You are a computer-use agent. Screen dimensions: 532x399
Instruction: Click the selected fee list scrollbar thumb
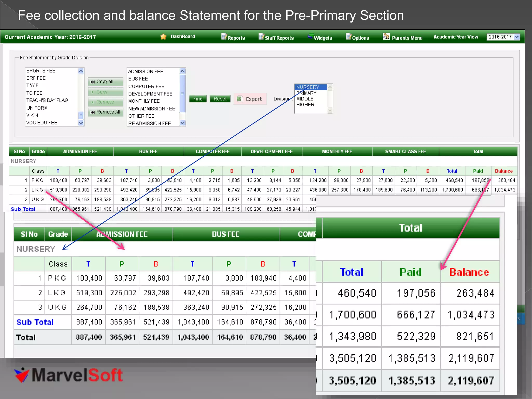182,94
